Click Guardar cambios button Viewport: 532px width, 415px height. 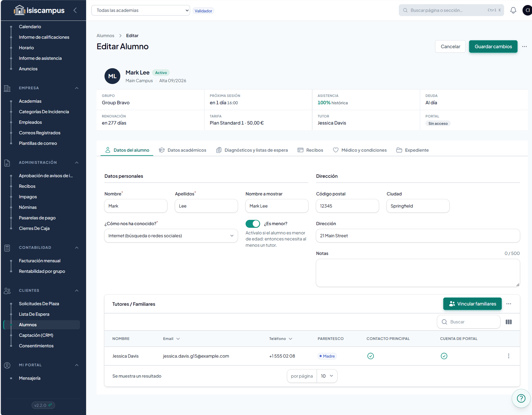493,47
